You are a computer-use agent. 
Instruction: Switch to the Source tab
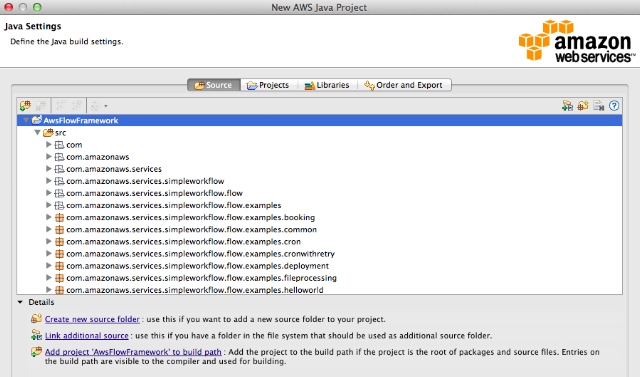click(x=214, y=85)
